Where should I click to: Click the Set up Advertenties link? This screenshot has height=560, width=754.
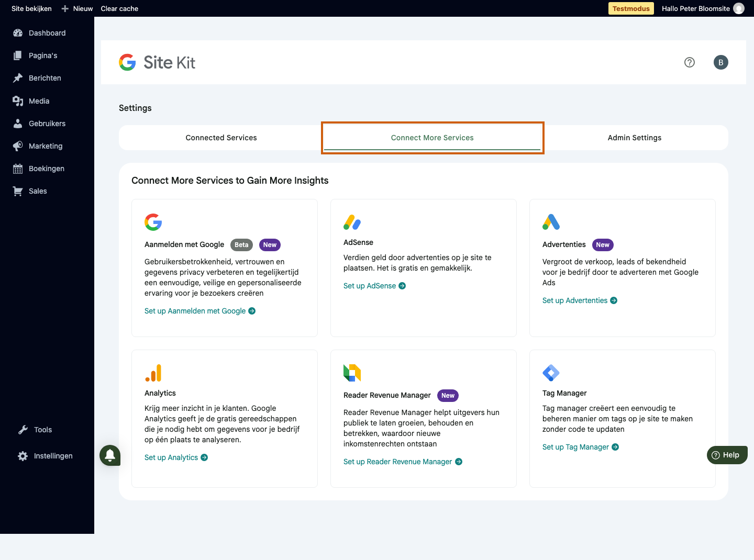pos(580,300)
